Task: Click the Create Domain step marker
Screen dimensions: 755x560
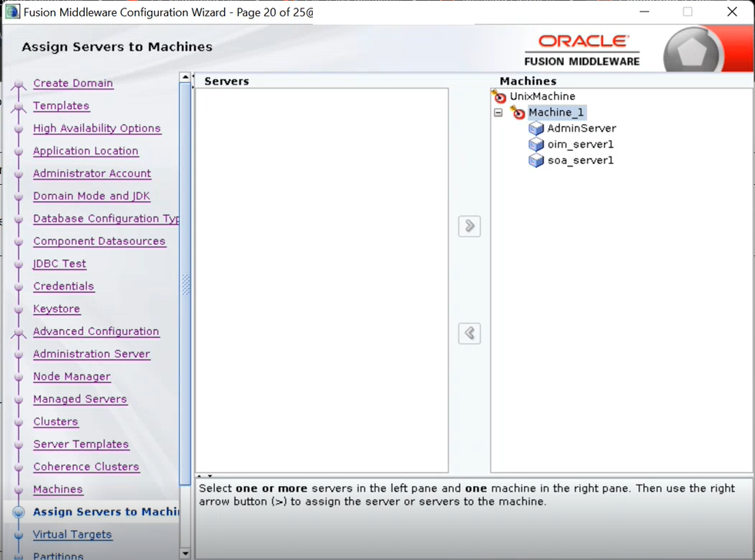Action: coord(18,84)
